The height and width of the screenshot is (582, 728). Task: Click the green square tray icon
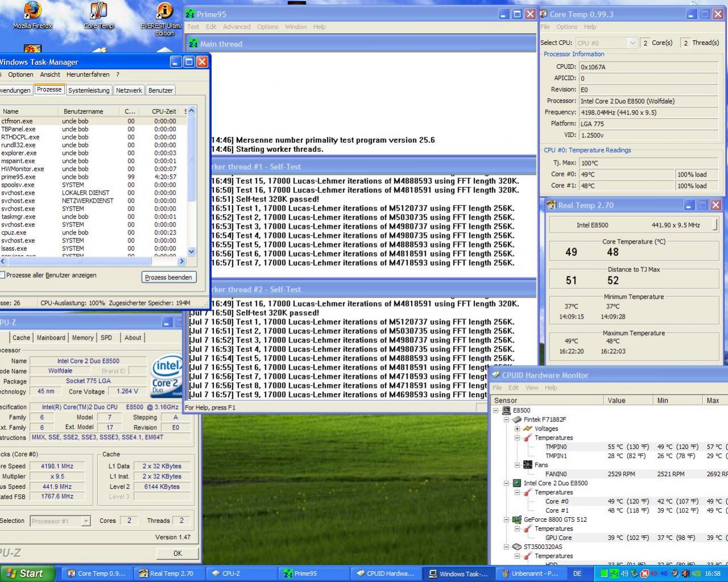[x=604, y=573]
